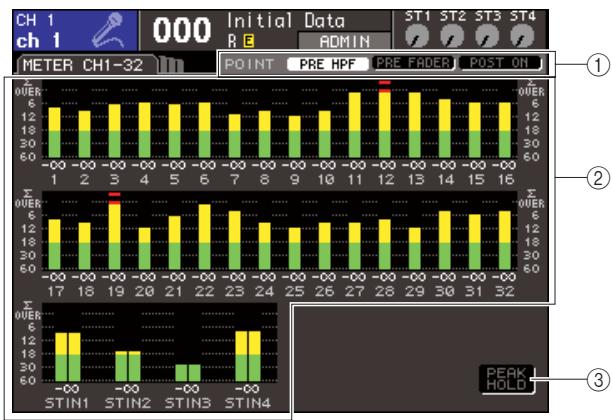Click the microphone channel icon

tap(108, 30)
